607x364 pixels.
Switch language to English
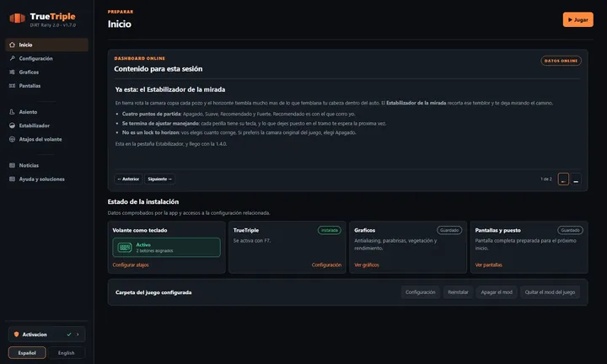click(x=67, y=353)
